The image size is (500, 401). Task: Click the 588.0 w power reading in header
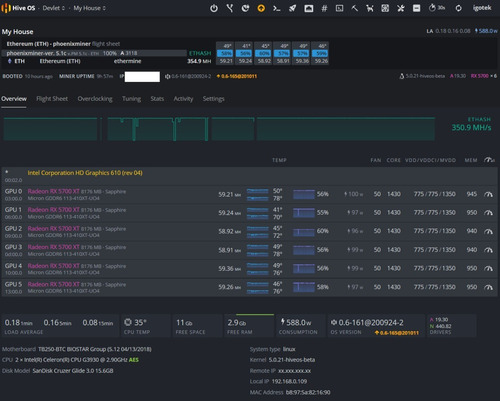click(486, 31)
